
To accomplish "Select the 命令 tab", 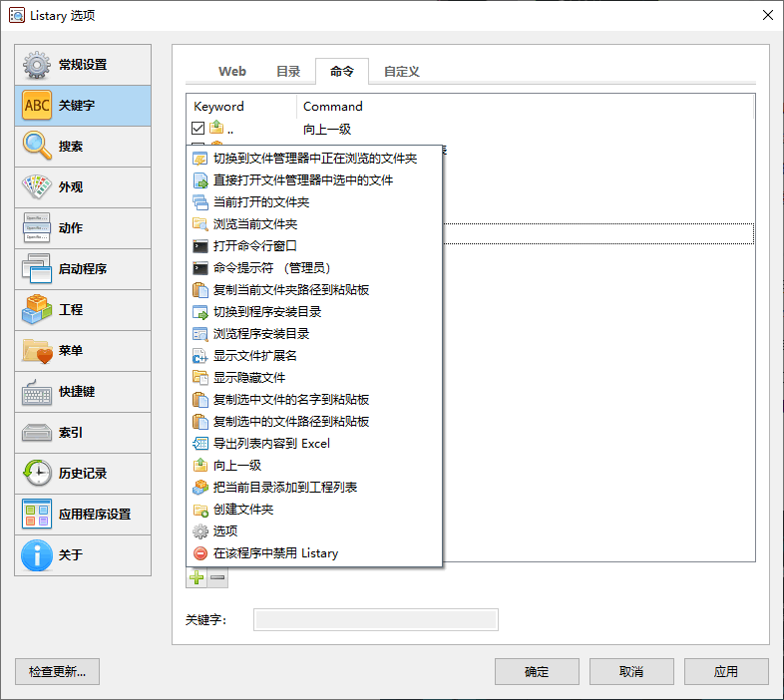I will click(x=342, y=72).
